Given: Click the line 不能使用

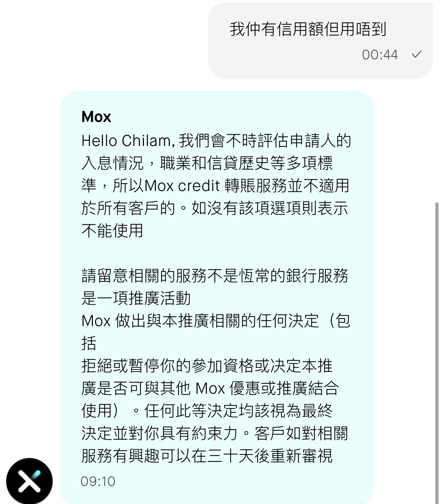Looking at the screenshot, I should [112, 230].
